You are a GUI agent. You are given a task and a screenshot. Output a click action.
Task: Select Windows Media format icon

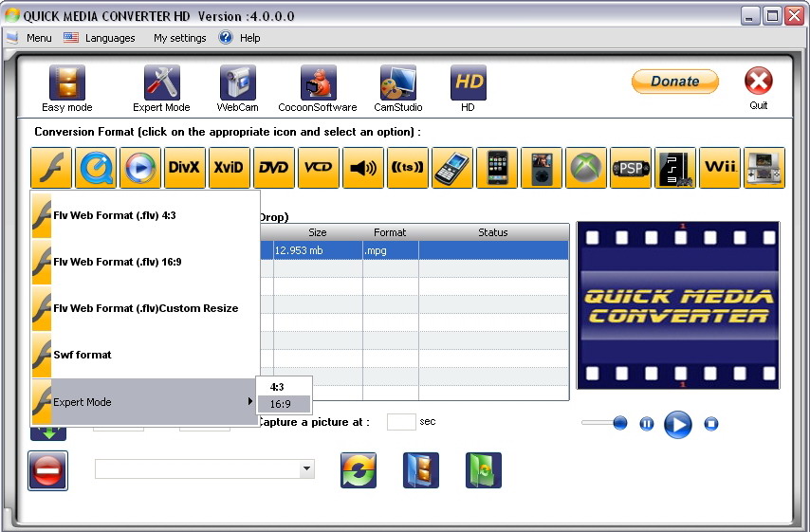[x=140, y=167]
